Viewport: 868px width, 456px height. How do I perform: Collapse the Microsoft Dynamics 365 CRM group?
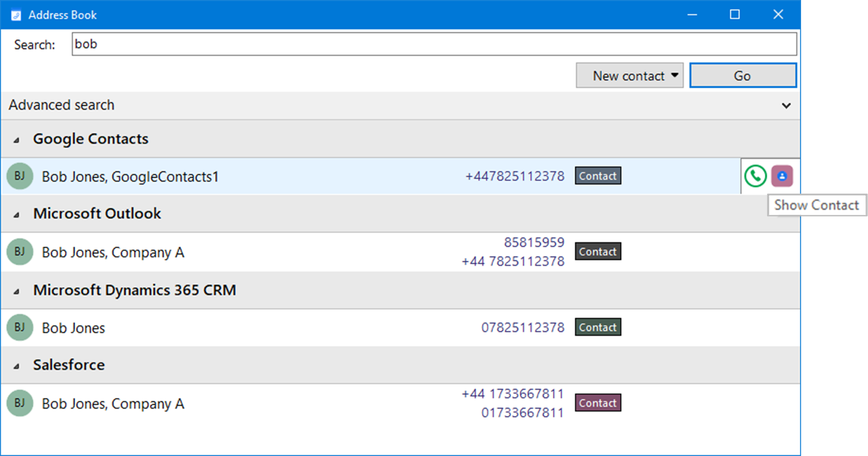[x=16, y=291]
